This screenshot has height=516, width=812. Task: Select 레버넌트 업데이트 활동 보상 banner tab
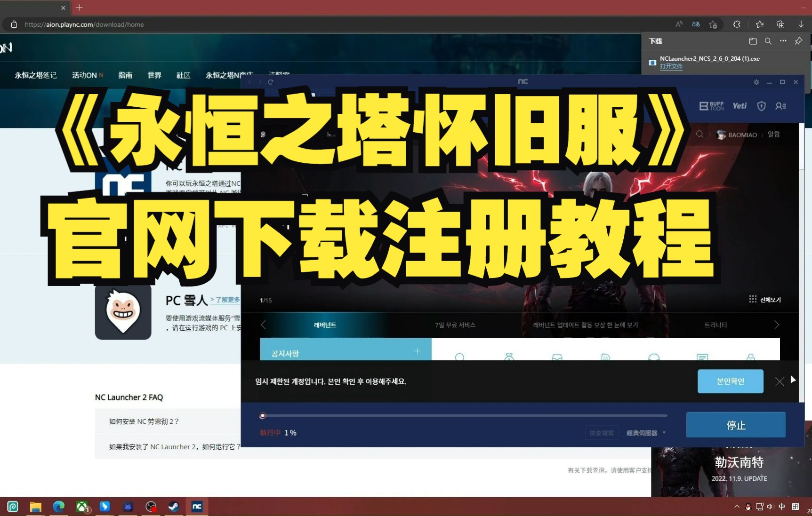point(586,325)
